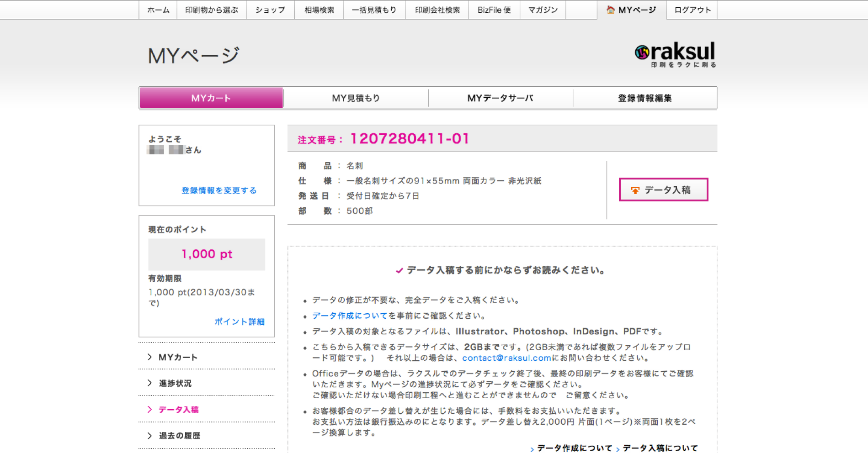This screenshot has width=868, height=453.
Task: Open 印刷会社検索 in the top menu
Action: [x=437, y=10]
